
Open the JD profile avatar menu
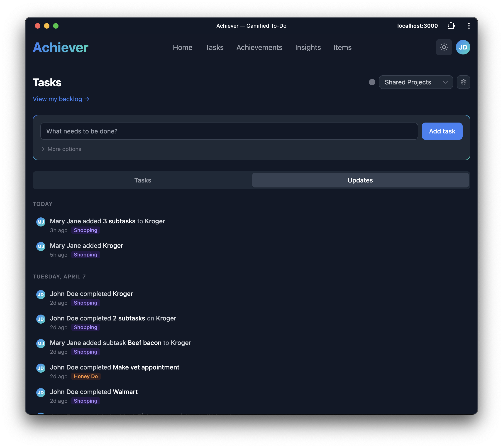(x=463, y=47)
